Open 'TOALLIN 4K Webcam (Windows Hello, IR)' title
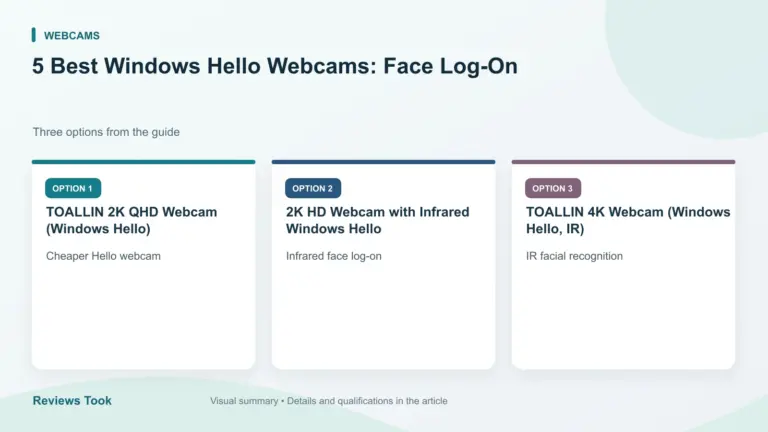768x432 pixels. click(628, 220)
